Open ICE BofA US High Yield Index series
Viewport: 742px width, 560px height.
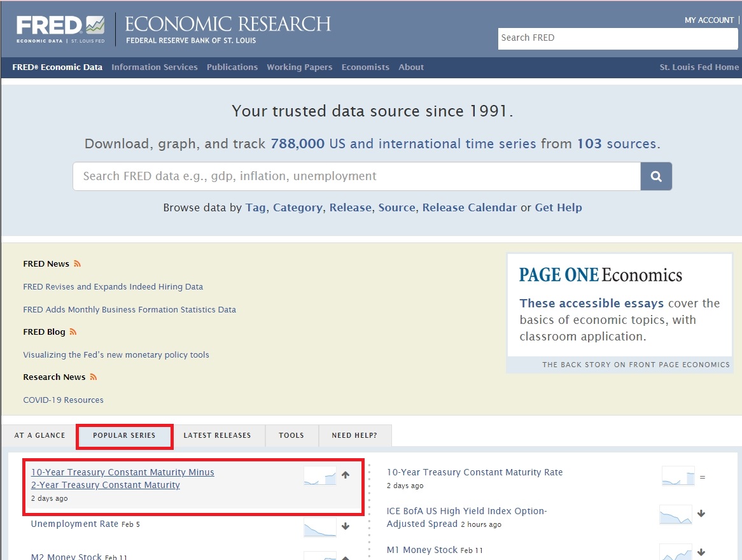[466, 517]
